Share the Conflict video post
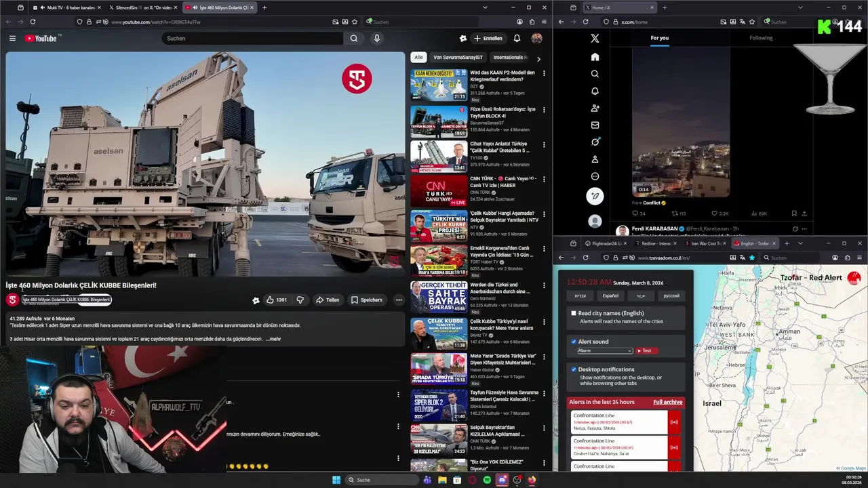This screenshot has width=868, height=488. (x=805, y=213)
